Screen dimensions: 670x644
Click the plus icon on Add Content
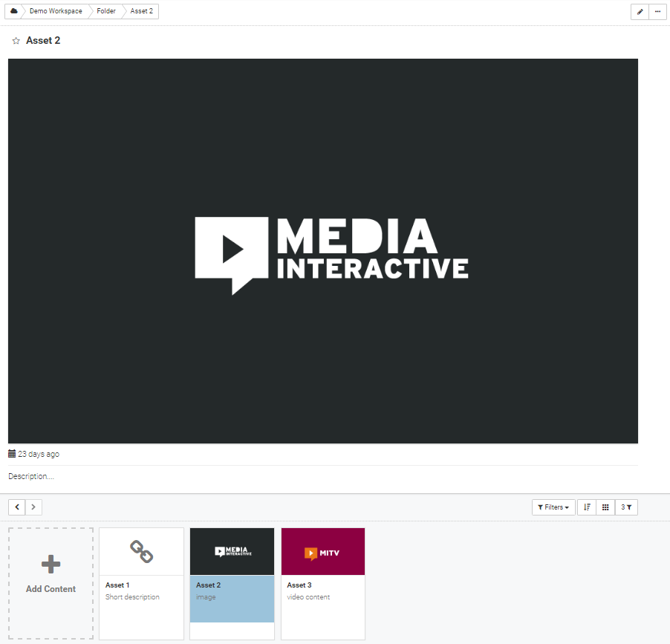pos(51,564)
